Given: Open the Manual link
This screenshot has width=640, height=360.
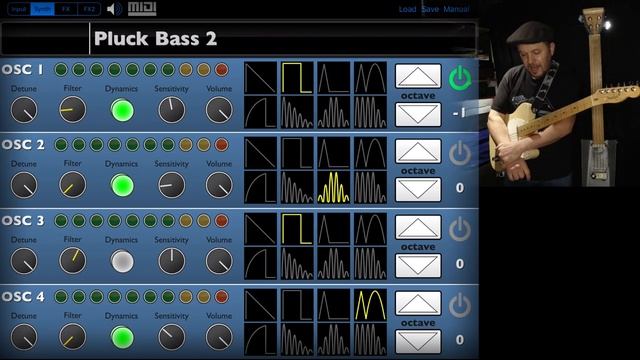Looking at the screenshot, I should coord(456,9).
